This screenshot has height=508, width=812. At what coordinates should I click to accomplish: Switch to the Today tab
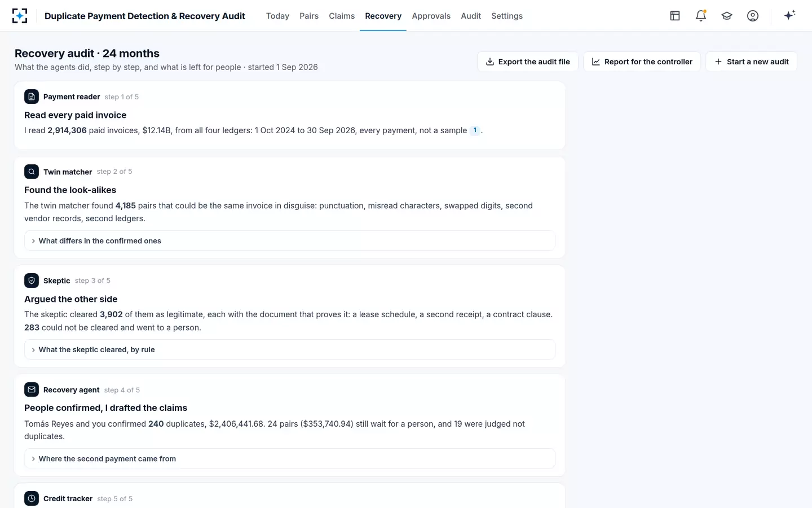pos(277,16)
